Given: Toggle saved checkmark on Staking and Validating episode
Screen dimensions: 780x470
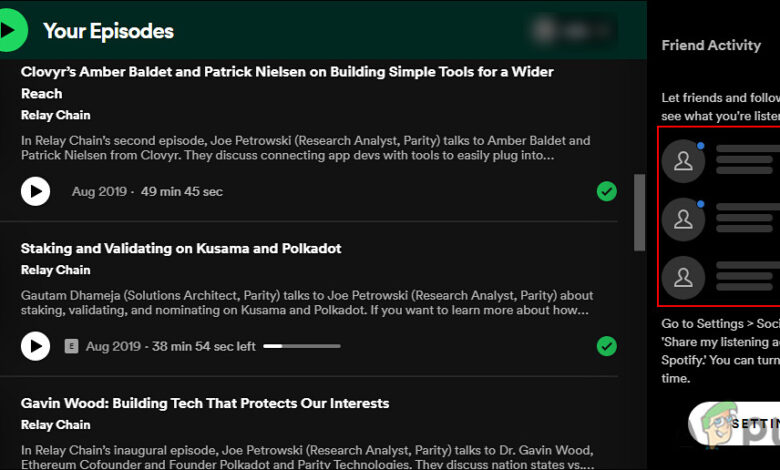Looking at the screenshot, I should (x=606, y=346).
